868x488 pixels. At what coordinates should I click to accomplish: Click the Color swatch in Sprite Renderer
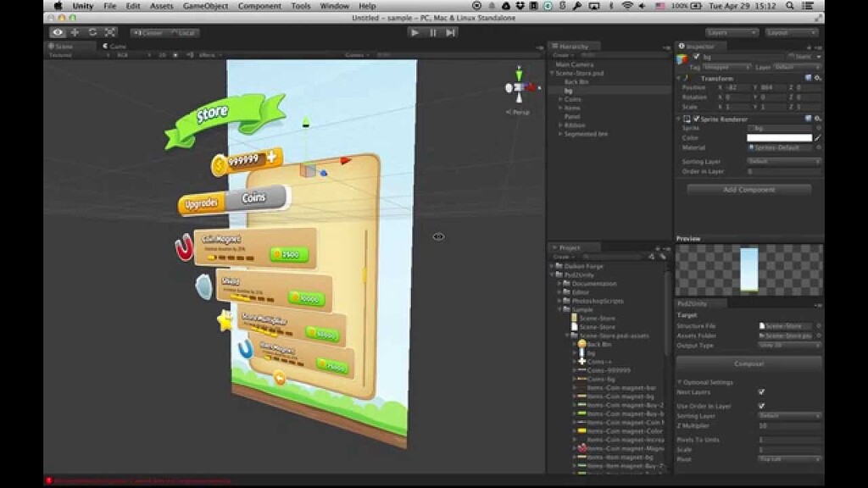(780, 137)
